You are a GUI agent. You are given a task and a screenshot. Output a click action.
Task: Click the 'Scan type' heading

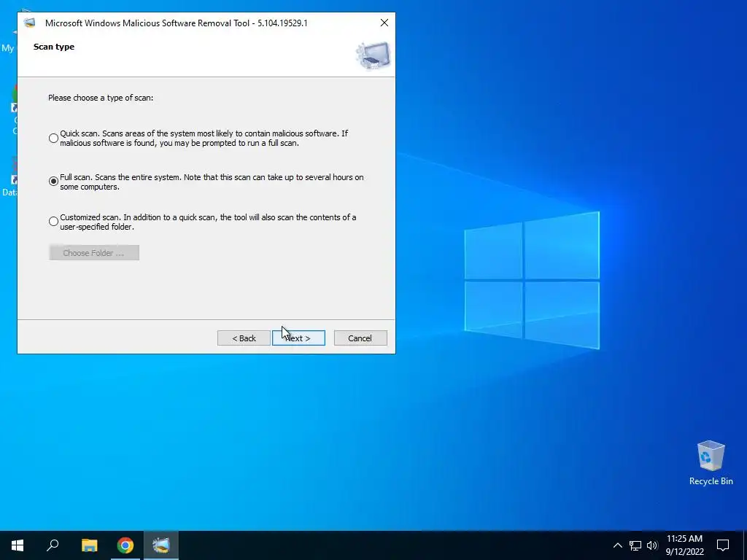54,47
